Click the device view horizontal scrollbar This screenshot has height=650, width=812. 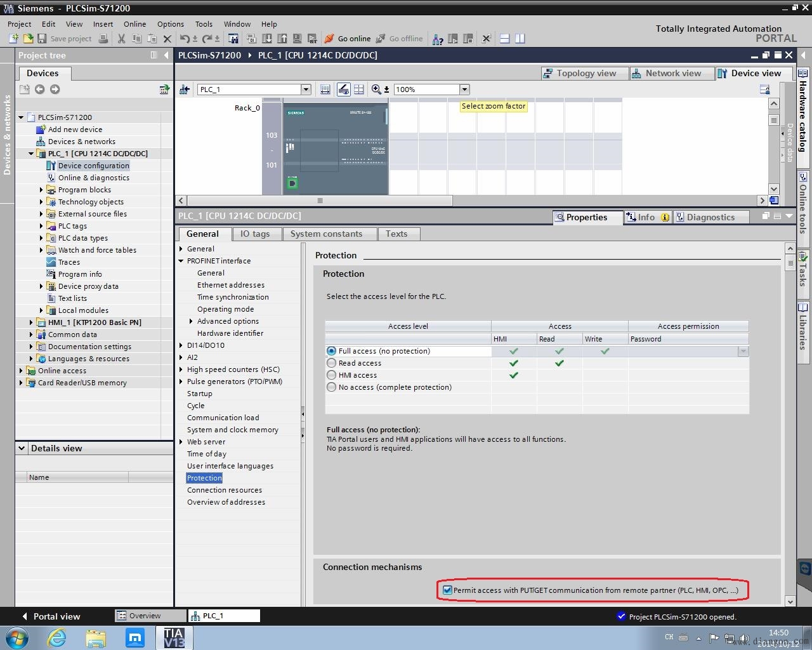(x=320, y=201)
